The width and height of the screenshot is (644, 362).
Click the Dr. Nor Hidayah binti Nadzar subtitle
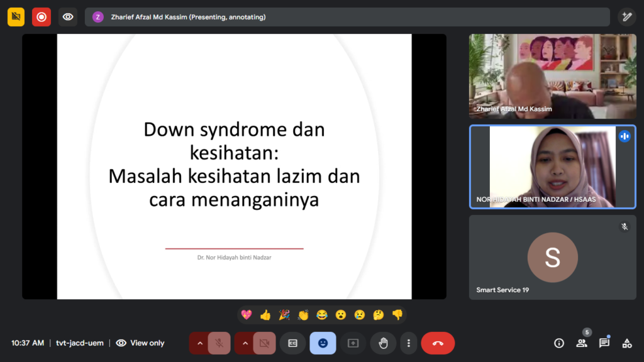[234, 257]
